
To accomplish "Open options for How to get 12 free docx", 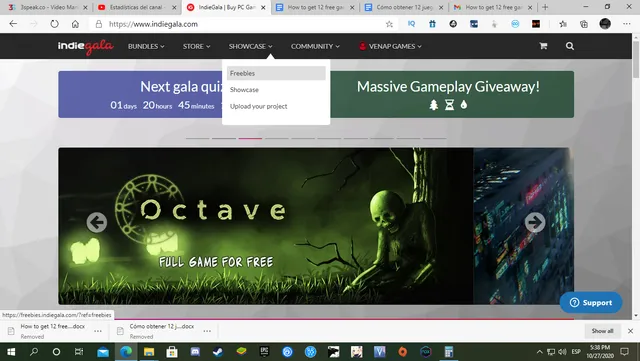I will coord(98,331).
